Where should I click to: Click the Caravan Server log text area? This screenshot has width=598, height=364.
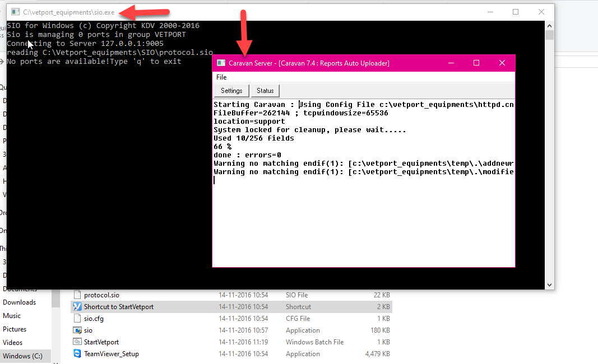tap(364, 183)
